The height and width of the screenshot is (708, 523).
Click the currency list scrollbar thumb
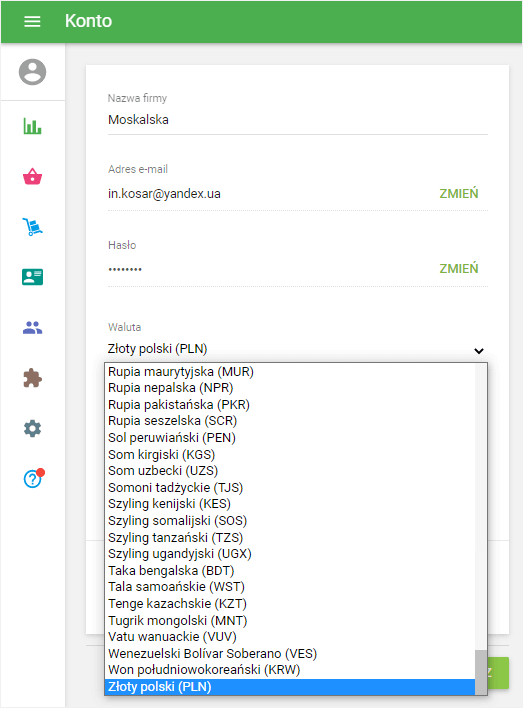481,672
